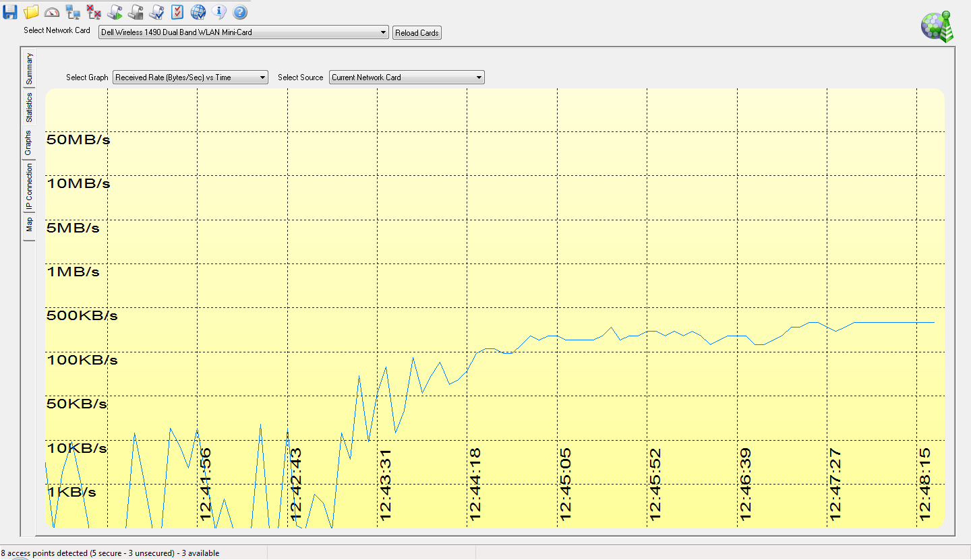Screen dimensions: 971x560
Task: Open file with the yellow folder icon
Action: (x=31, y=11)
